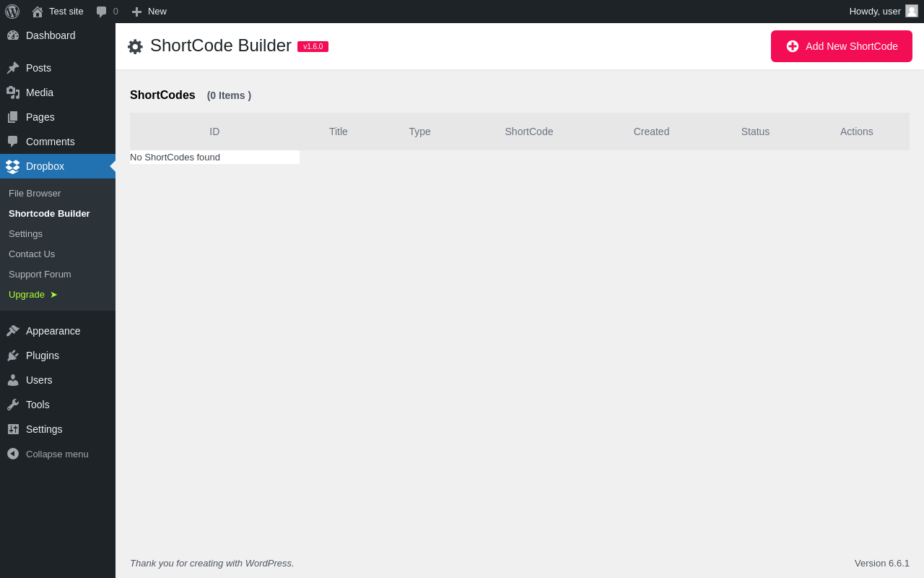Click the Tools wrench icon
The width and height of the screenshot is (924, 578).
(x=13, y=405)
